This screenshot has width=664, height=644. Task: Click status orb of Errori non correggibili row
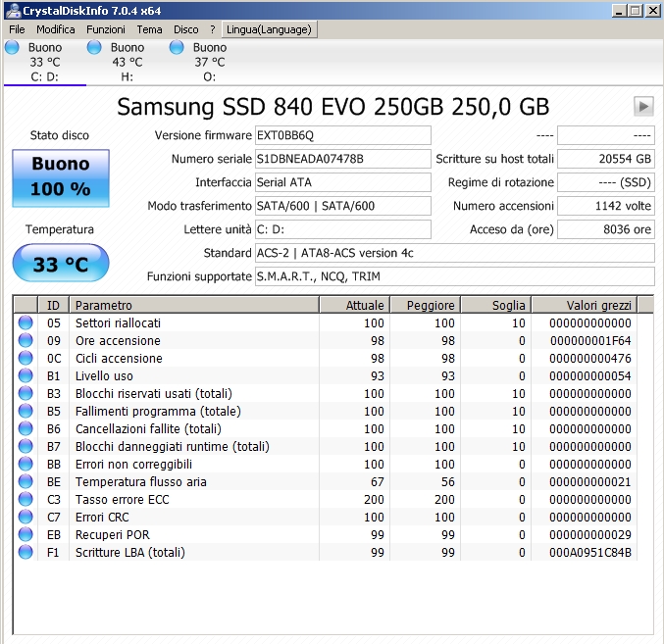click(x=26, y=464)
